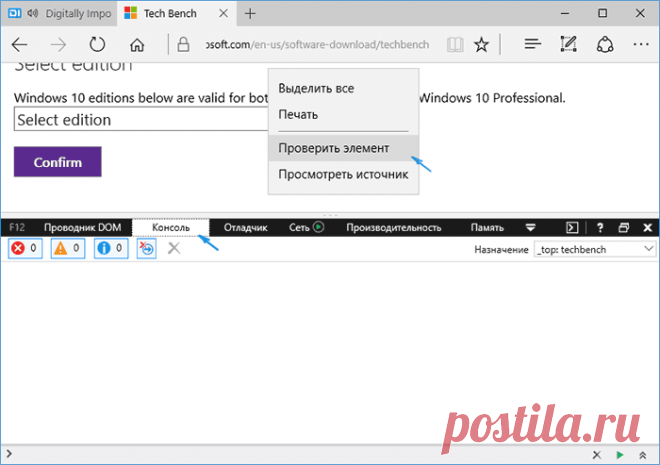Open reading view book icon
The height and width of the screenshot is (465, 660).
455,44
